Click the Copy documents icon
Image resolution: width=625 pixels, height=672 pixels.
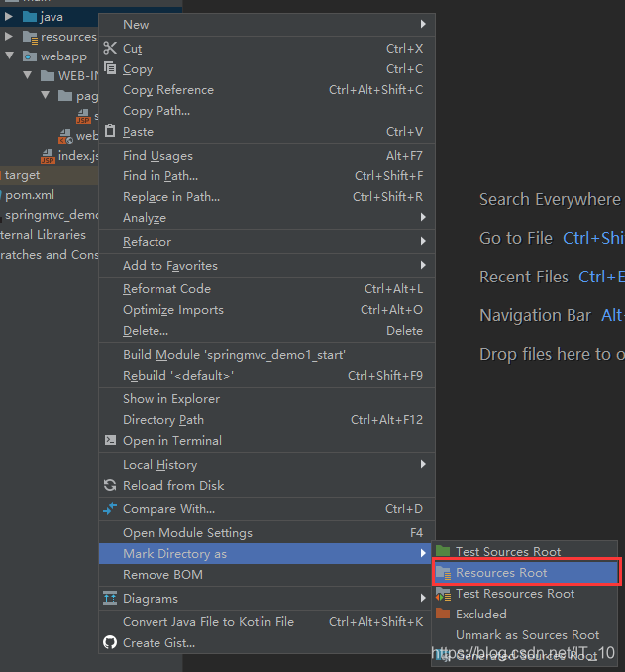point(110,68)
